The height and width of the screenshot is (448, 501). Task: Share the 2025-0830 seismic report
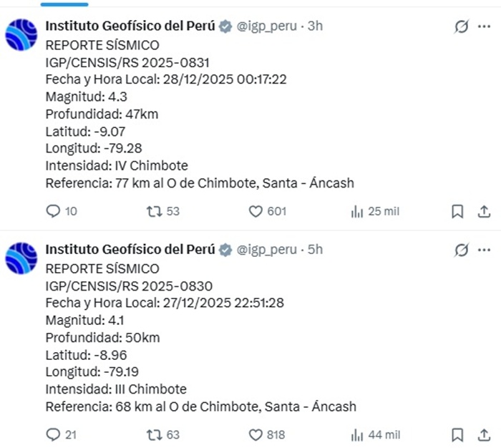484,434
